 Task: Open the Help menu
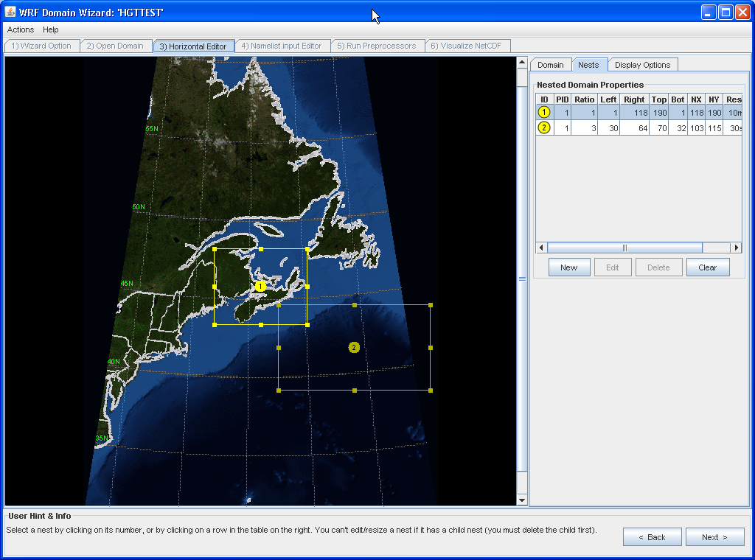pos(51,29)
